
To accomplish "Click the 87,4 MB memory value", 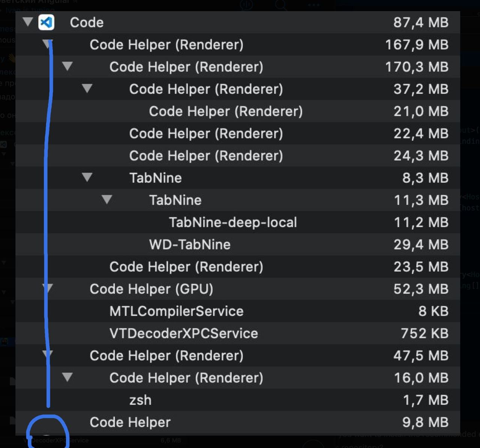I will click(421, 23).
